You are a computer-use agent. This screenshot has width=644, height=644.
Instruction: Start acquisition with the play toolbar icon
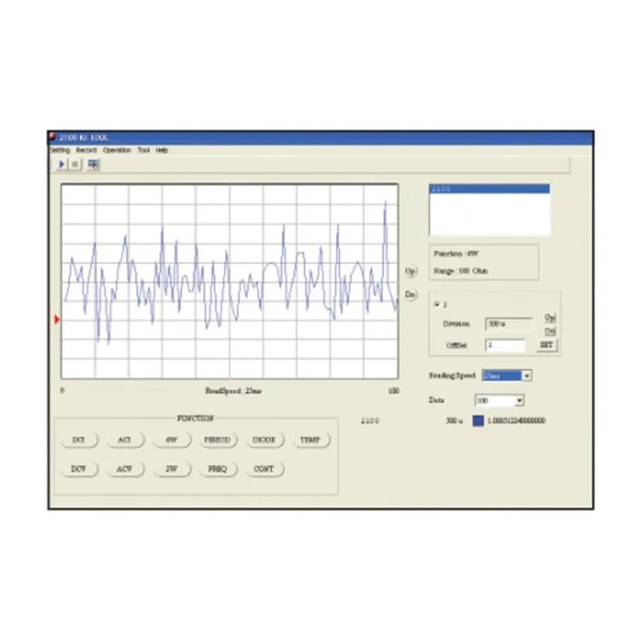point(62,165)
